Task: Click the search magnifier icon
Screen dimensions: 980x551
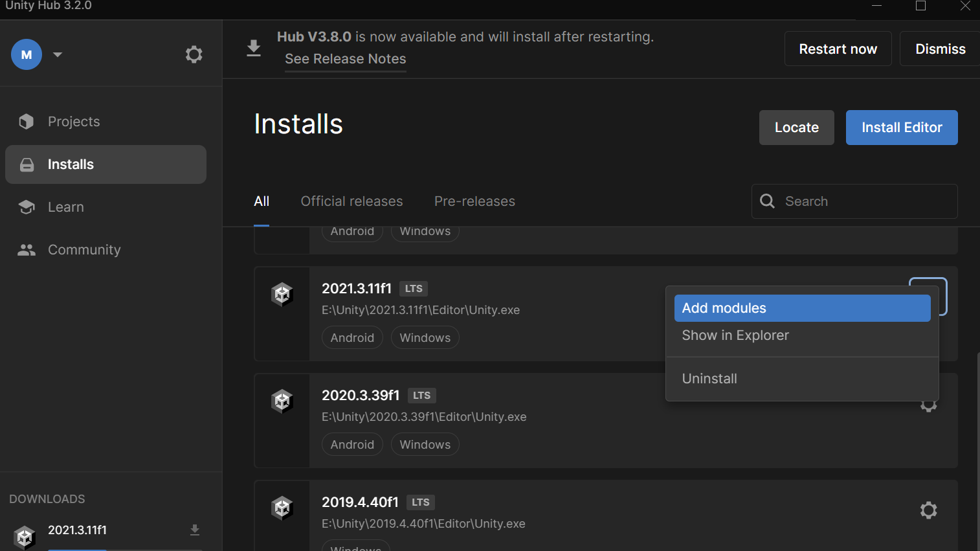Action: tap(768, 201)
